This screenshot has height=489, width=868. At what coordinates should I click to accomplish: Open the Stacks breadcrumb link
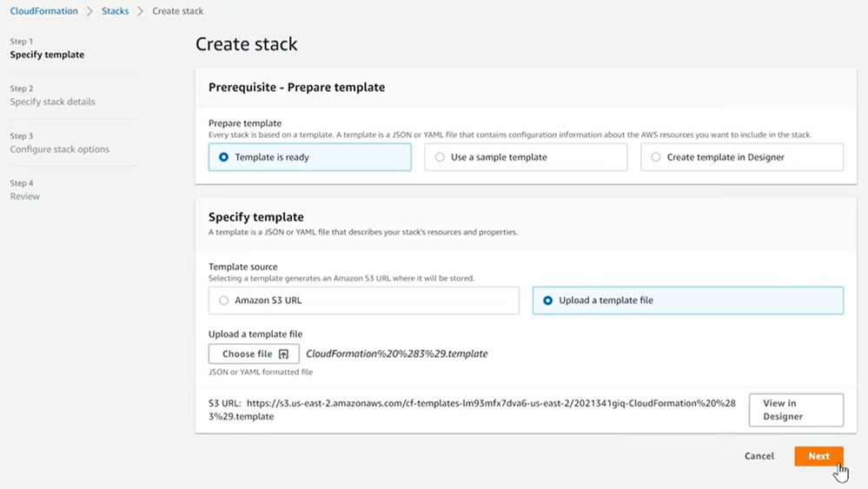click(x=116, y=11)
